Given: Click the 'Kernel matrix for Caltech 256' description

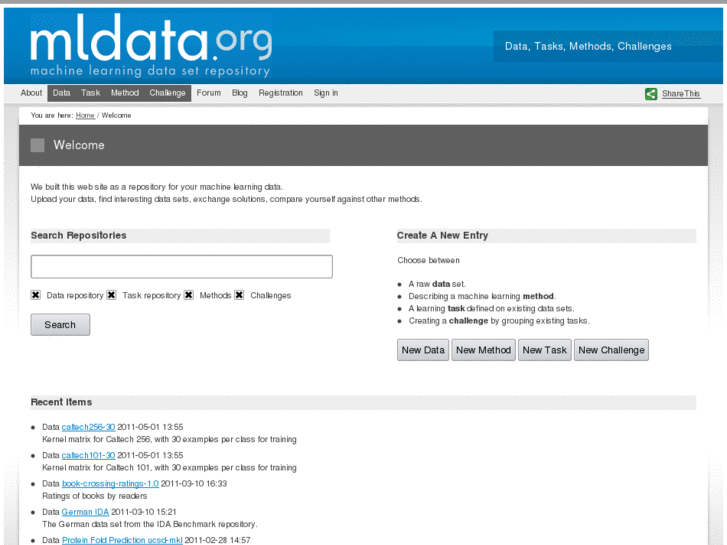Looking at the screenshot, I should (x=169, y=439).
